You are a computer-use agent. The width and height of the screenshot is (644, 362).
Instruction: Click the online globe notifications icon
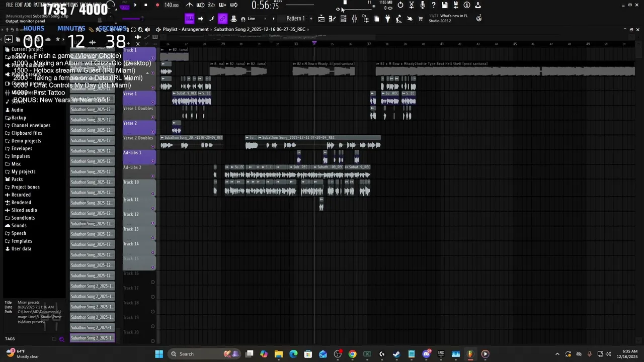479,18
